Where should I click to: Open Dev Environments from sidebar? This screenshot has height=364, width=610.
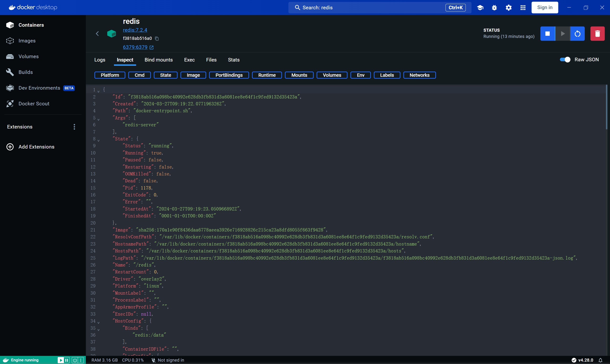(x=39, y=88)
